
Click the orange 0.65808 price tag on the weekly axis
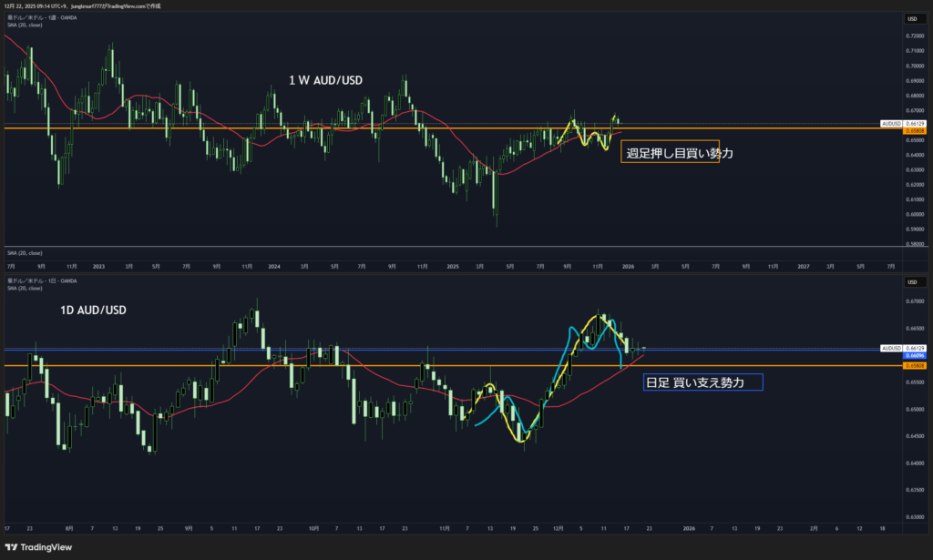coord(914,131)
